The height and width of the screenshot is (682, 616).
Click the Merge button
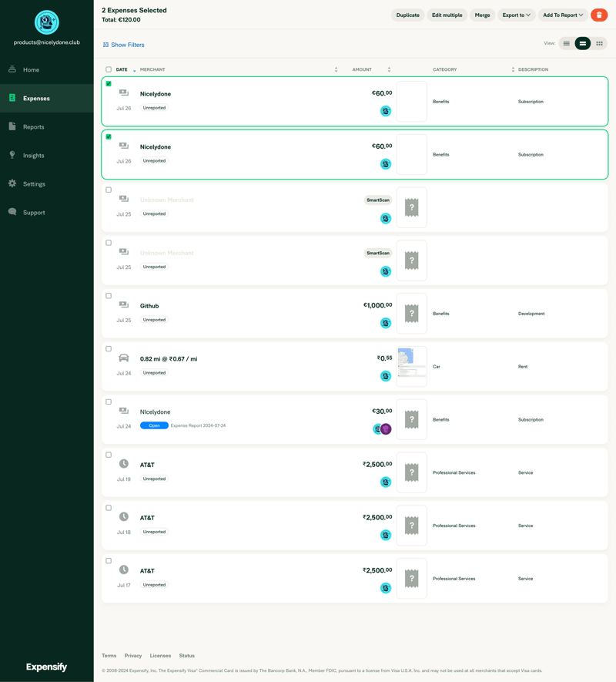tap(482, 15)
